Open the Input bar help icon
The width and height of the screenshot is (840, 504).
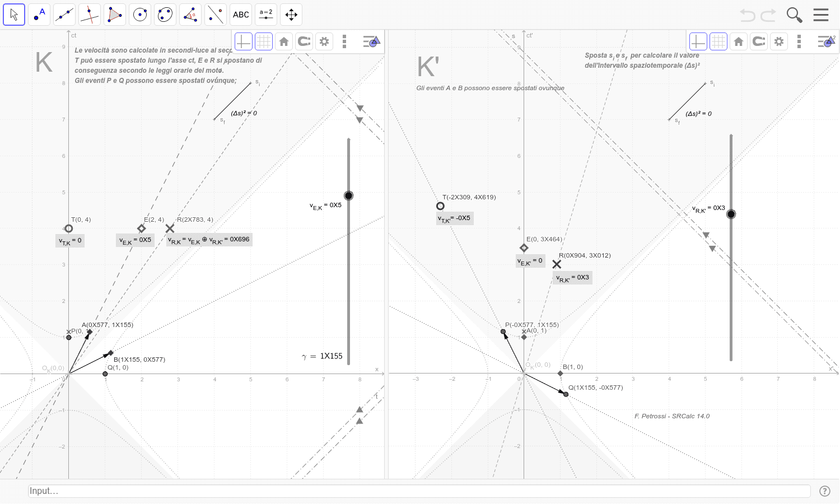click(825, 491)
